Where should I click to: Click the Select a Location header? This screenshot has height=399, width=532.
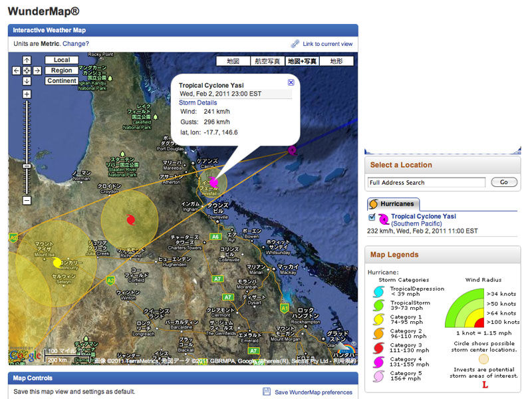pyautogui.click(x=443, y=165)
